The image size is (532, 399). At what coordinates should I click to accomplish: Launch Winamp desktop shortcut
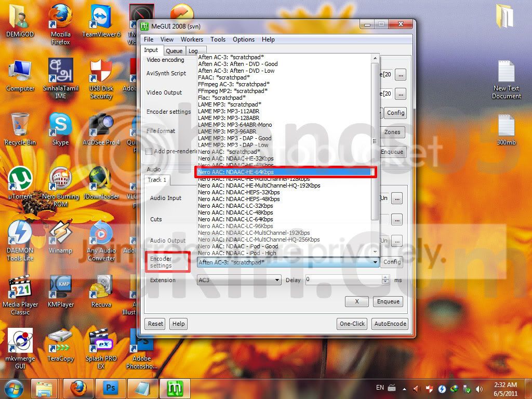[60, 237]
